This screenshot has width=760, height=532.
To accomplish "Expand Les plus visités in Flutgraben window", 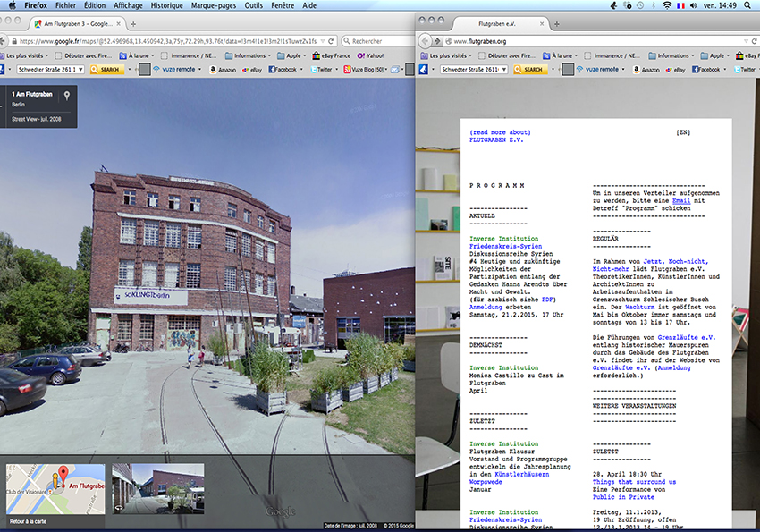I will [446, 55].
